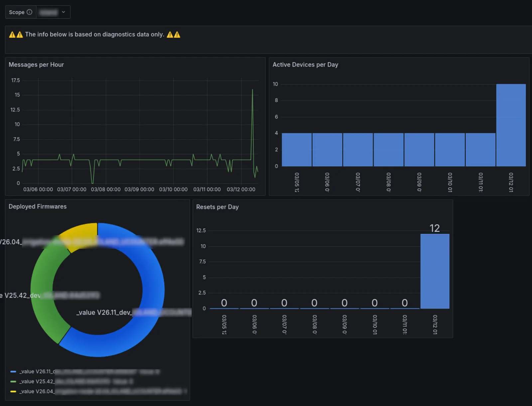Open the Scope info tooltip icon
This screenshot has height=406, width=532.
coord(30,12)
